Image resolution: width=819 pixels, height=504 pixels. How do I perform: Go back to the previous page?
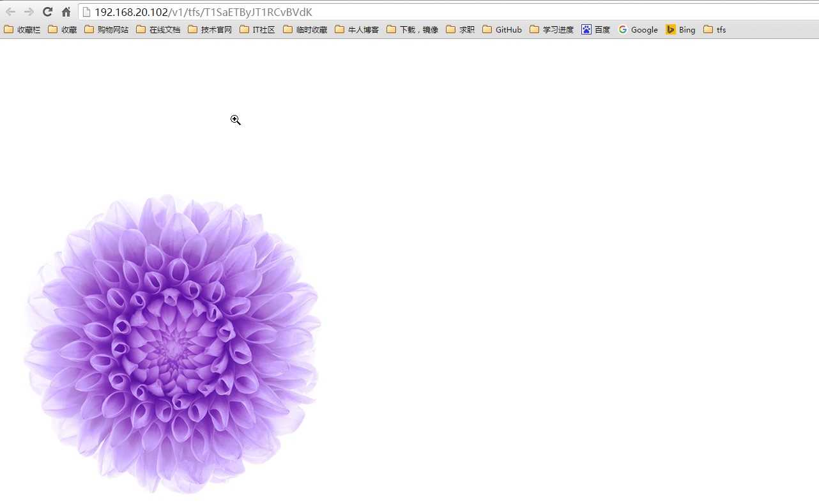10,11
